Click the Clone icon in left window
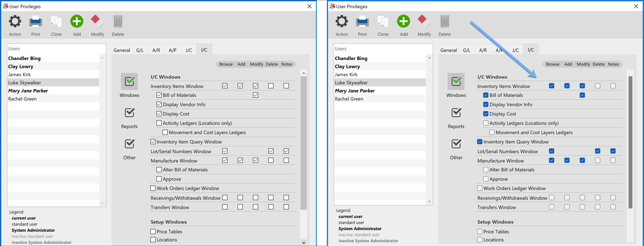This screenshot has width=644, height=246. tap(56, 22)
